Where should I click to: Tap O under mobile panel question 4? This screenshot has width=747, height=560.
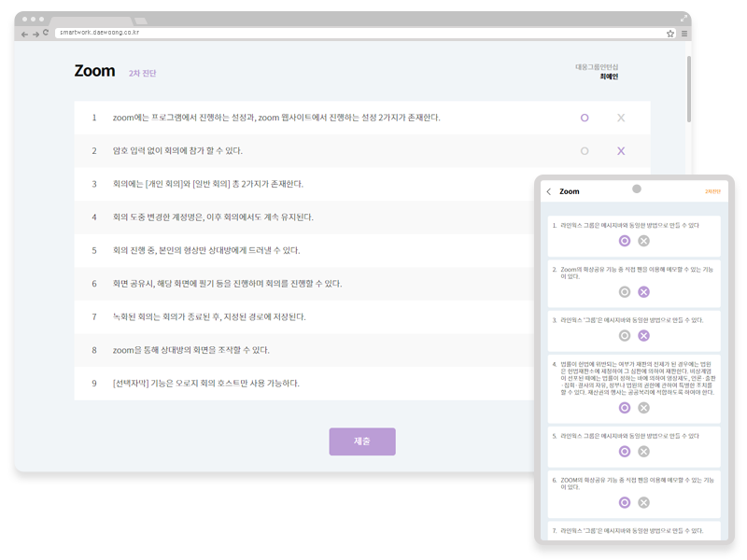(x=625, y=408)
